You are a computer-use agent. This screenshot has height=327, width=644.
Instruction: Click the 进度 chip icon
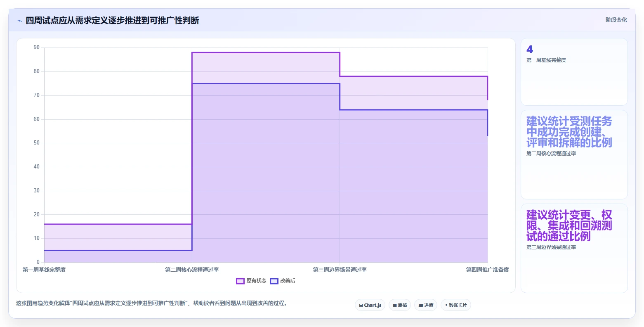420,306
